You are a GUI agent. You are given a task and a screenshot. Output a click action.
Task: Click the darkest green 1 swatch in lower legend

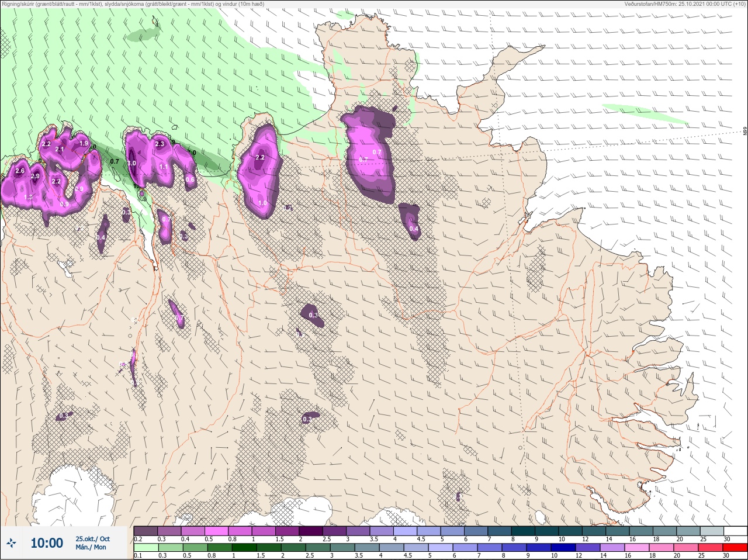pos(243,547)
